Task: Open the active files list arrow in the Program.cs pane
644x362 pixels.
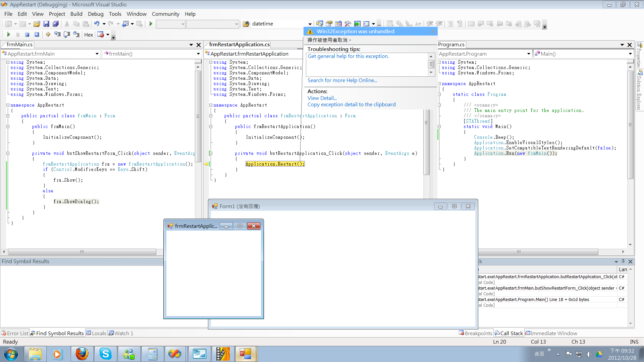Action: (x=622, y=45)
